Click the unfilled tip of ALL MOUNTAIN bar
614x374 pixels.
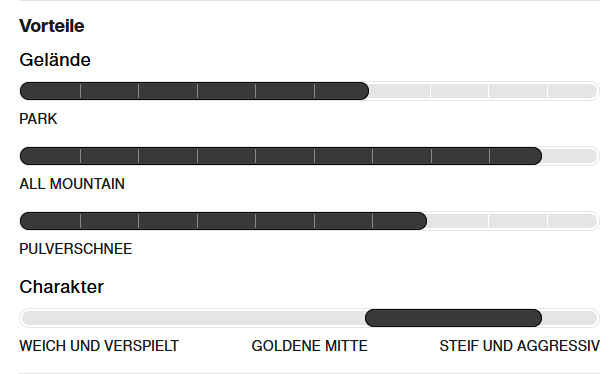coord(571,156)
